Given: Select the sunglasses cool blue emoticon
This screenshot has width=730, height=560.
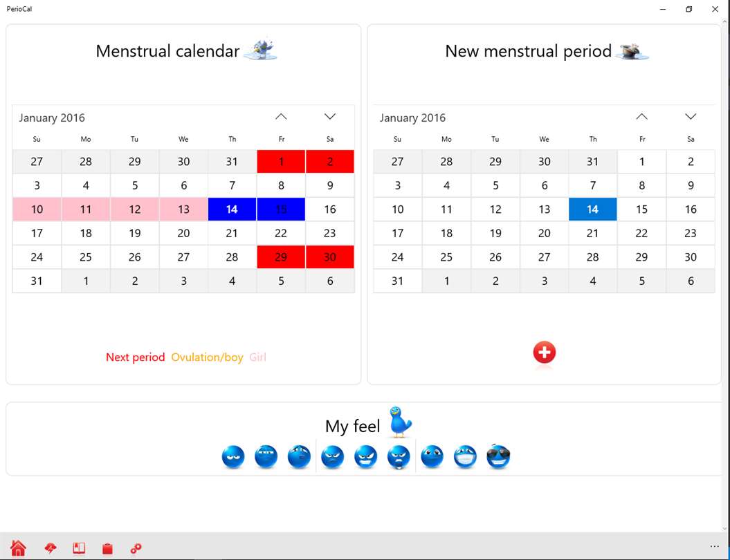Looking at the screenshot, I should [x=498, y=457].
